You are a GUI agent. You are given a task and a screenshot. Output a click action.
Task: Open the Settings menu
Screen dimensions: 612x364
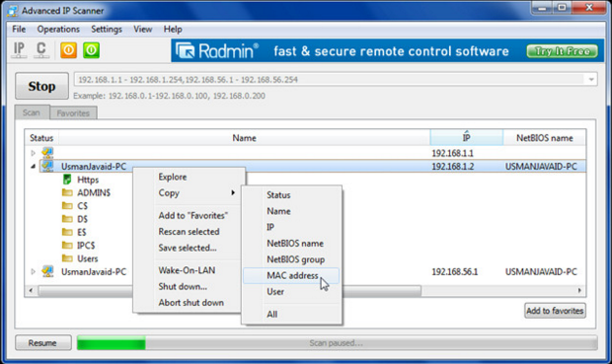[x=107, y=30]
